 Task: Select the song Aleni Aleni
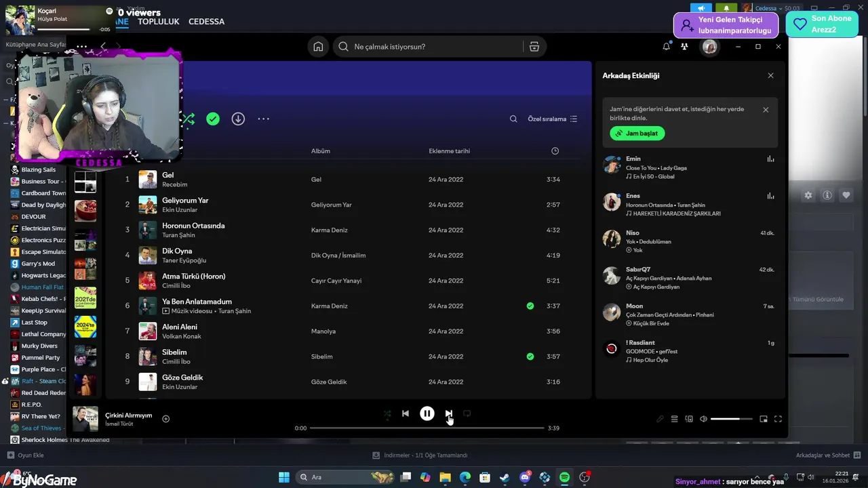[348, 331]
